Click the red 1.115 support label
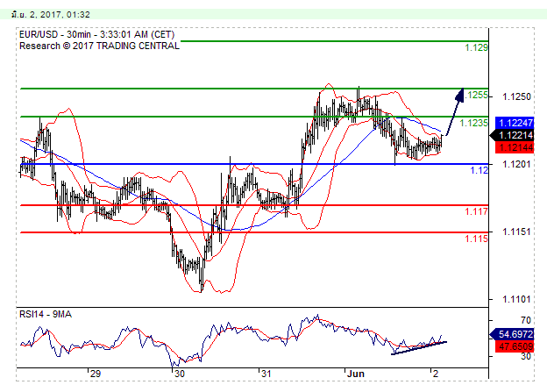Image resolution: width=547 pixels, height=392 pixels. point(476,239)
